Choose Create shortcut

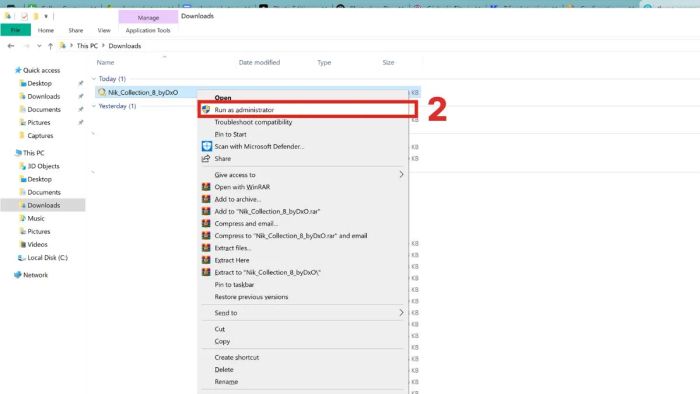click(303, 357)
